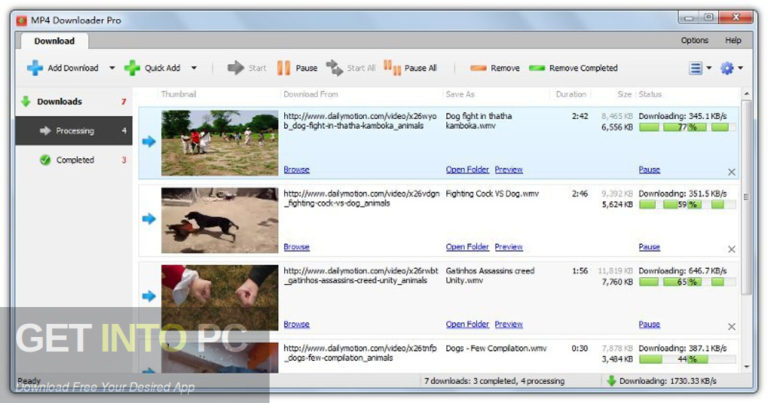768x403 pixels.
Task: Open the Fighting Cock VS Dog thumbnail
Action: click(x=219, y=220)
